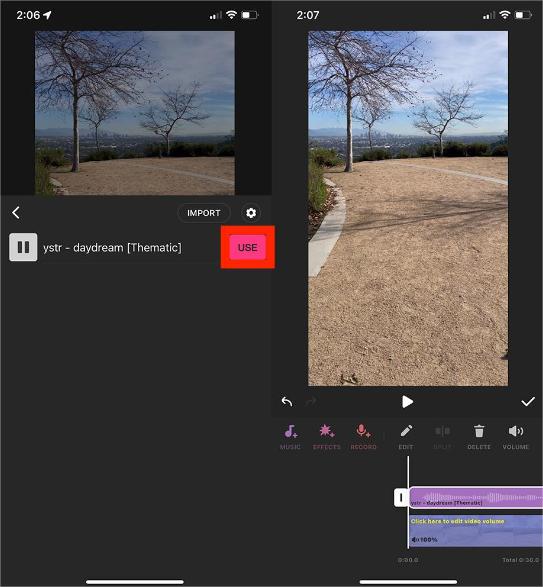Grab the white trim handle on audio clip
This screenshot has width=543, height=587.
pos(401,498)
